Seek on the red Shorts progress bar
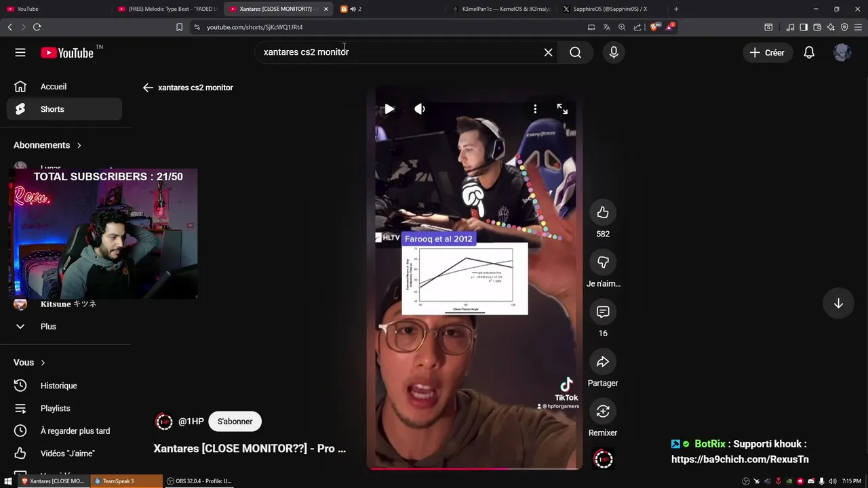 click(475, 468)
